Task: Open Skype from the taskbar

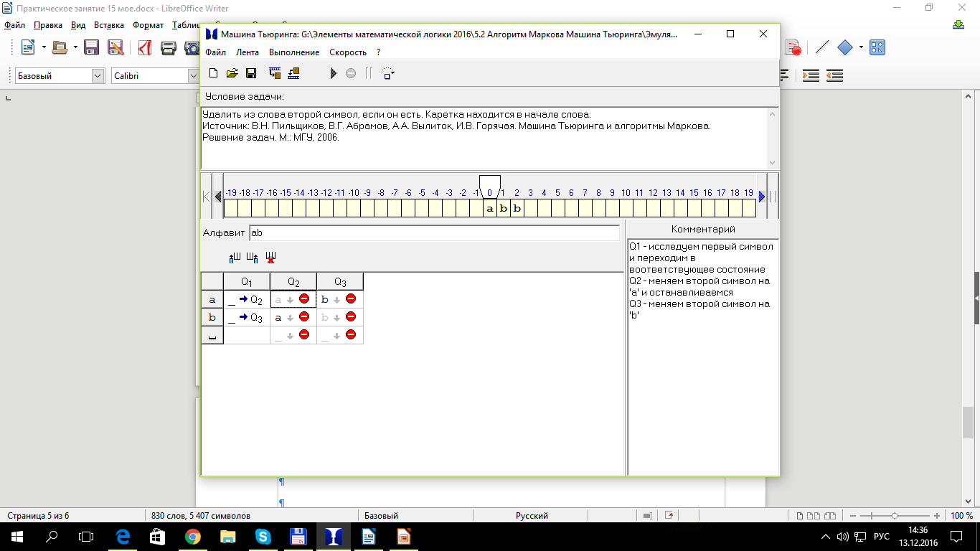Action: pyautogui.click(x=263, y=536)
